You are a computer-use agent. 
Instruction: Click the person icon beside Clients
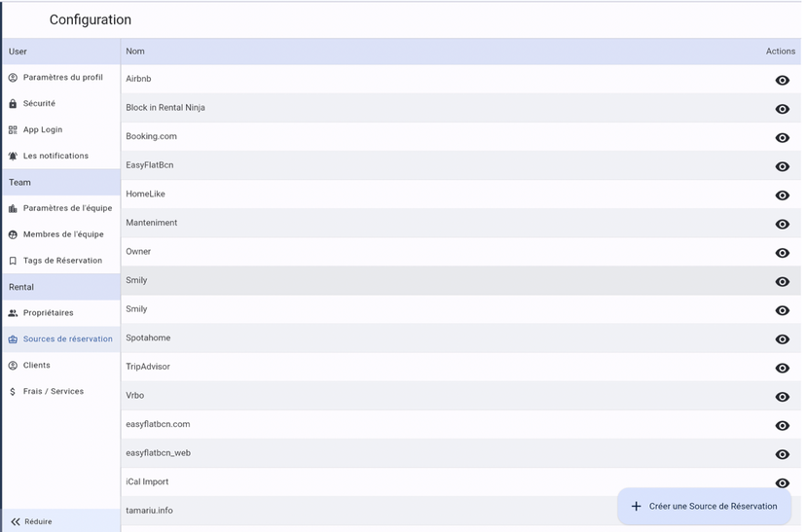point(13,366)
